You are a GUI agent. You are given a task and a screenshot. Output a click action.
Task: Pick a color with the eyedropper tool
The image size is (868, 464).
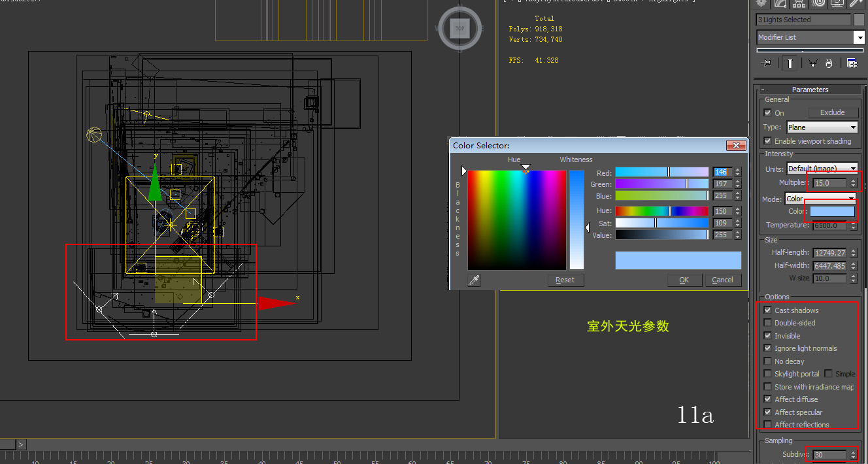(x=475, y=280)
